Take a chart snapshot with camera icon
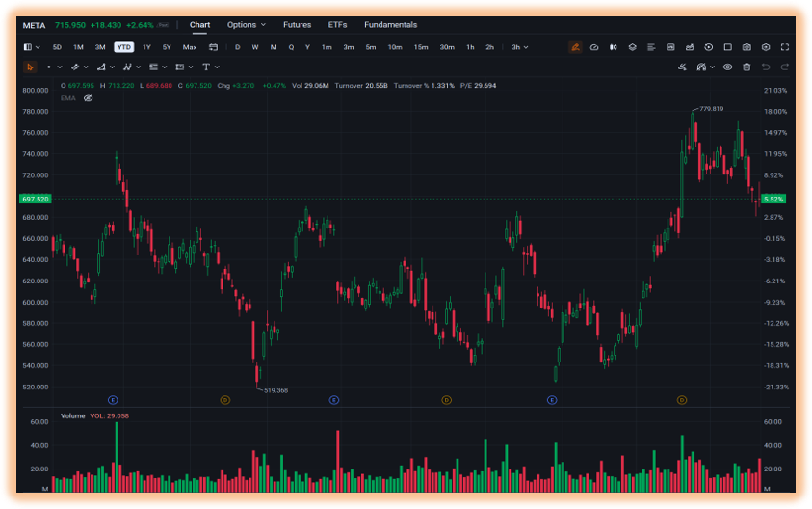Screen dimensions: 812x509 747,47
